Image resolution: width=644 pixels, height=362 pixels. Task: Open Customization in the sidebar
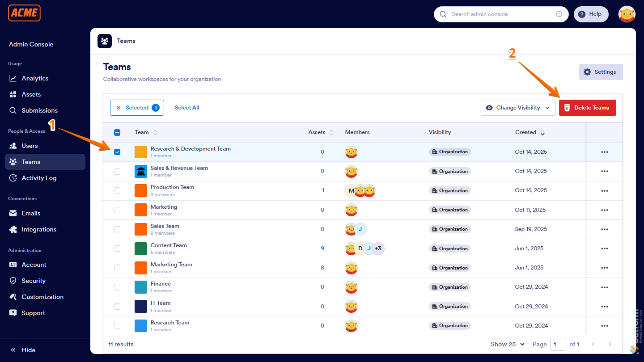[45, 297]
